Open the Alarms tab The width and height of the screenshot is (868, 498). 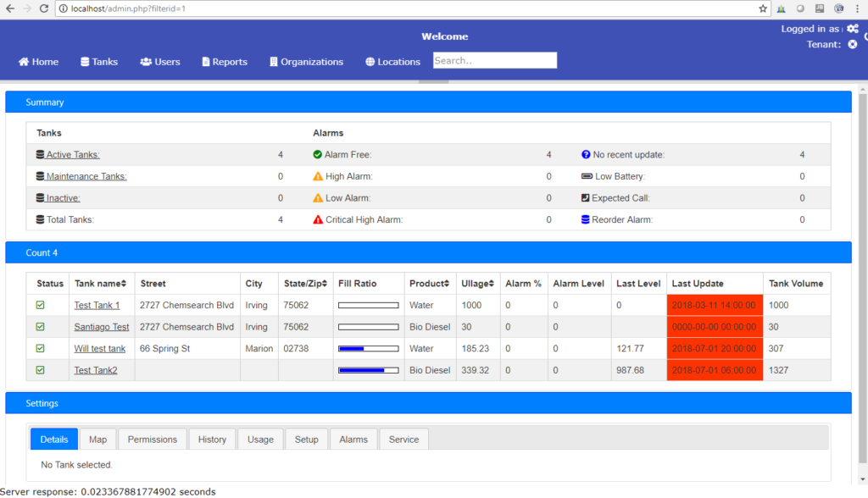(353, 439)
